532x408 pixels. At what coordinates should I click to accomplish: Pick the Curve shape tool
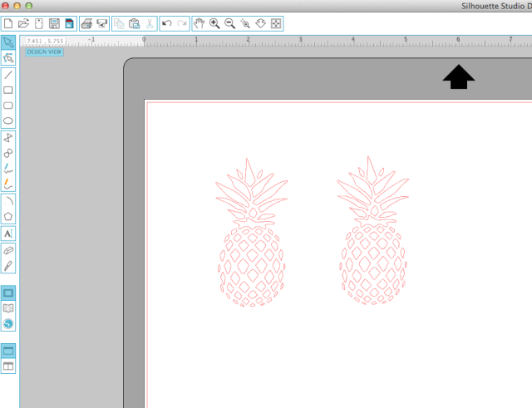8,153
